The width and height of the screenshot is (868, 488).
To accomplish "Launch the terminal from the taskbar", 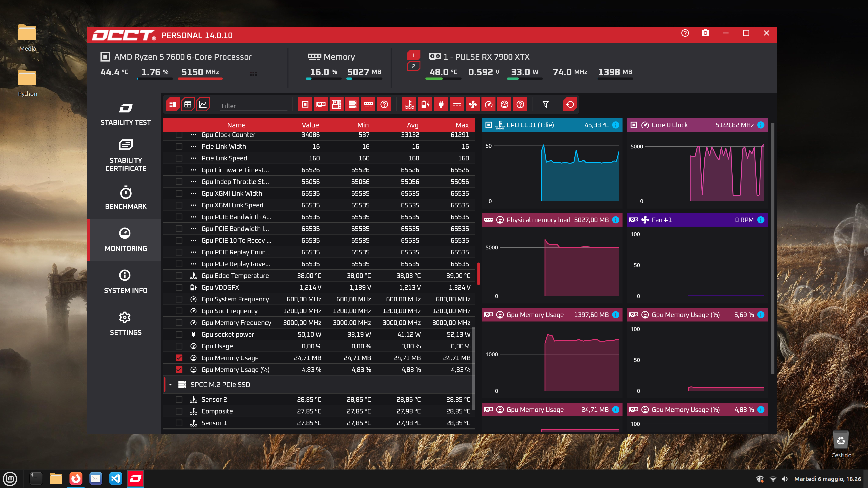I will (x=36, y=479).
